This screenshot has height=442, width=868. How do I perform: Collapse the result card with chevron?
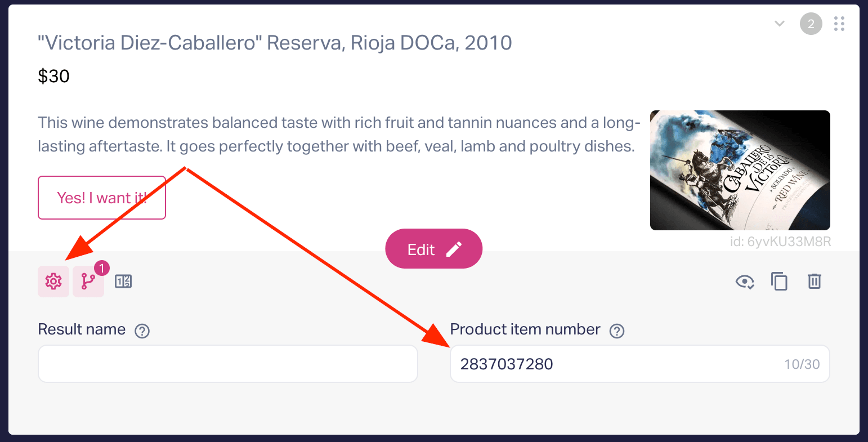(x=780, y=24)
